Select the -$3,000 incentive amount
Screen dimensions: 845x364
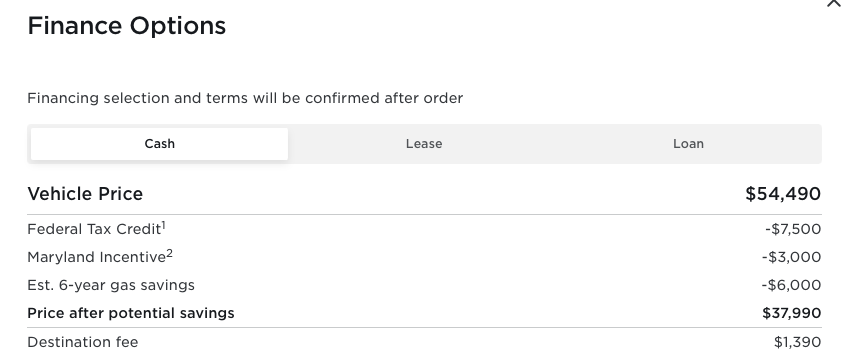pyautogui.click(x=792, y=257)
